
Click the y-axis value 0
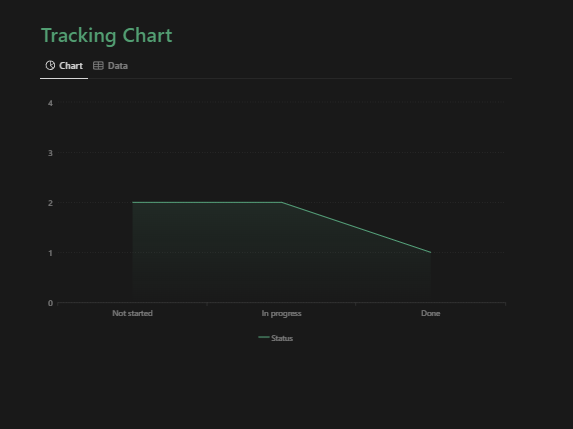point(50,303)
